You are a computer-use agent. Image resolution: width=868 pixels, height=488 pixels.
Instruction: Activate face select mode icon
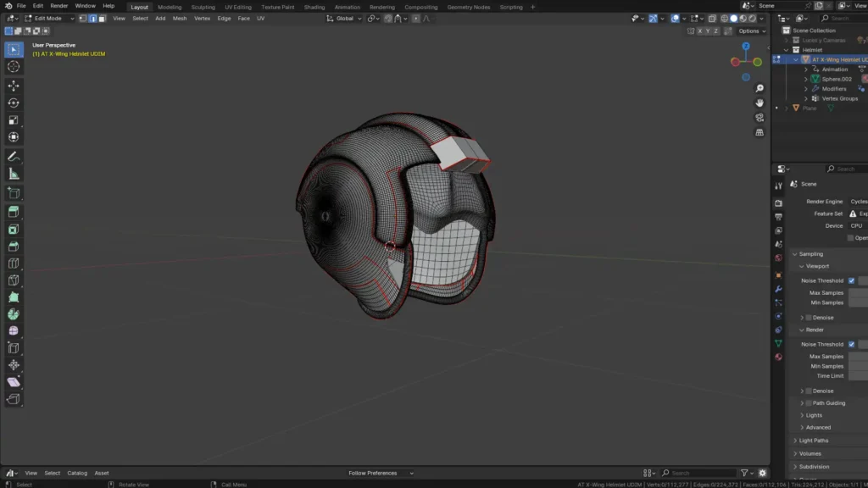(103, 18)
